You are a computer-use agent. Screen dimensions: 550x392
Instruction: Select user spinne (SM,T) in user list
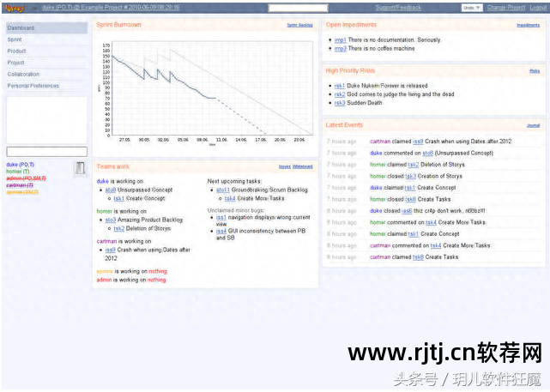click(x=22, y=192)
